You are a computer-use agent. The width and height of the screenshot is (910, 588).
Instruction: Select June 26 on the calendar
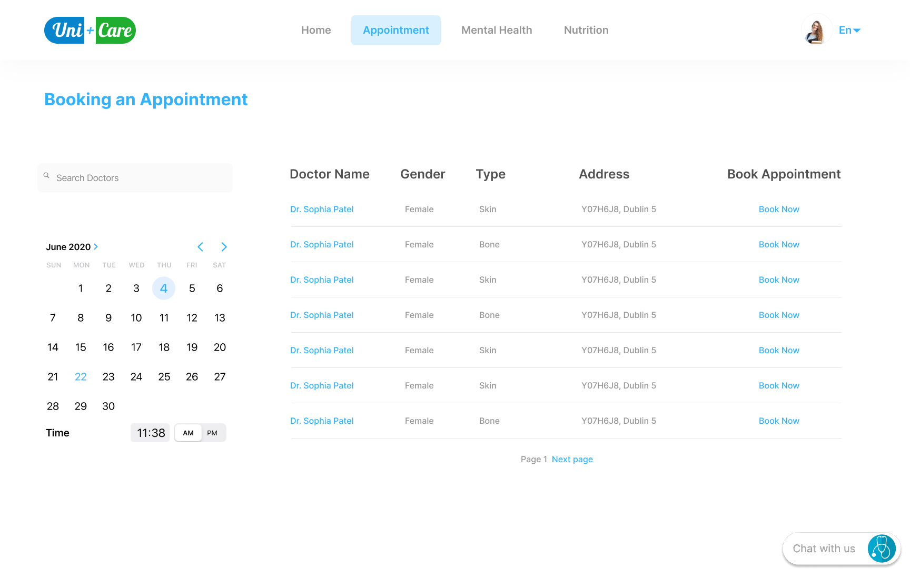192,377
